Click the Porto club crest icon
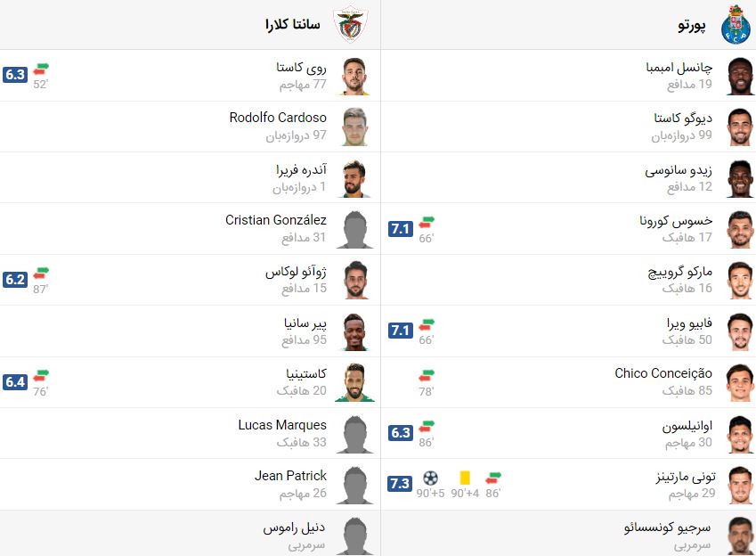Image resolution: width=756 pixels, height=556 pixels. pyautogui.click(x=736, y=24)
